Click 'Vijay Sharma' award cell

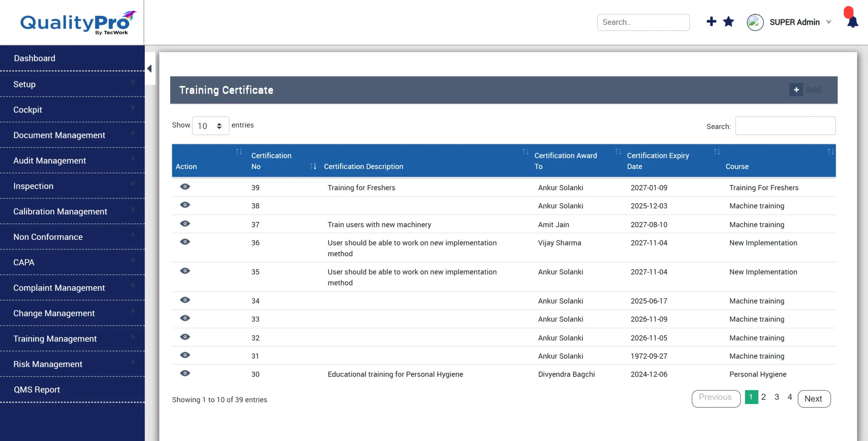coord(559,243)
